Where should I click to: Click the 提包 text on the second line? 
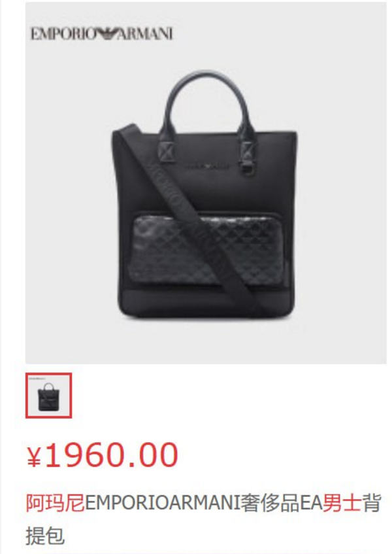45,536
